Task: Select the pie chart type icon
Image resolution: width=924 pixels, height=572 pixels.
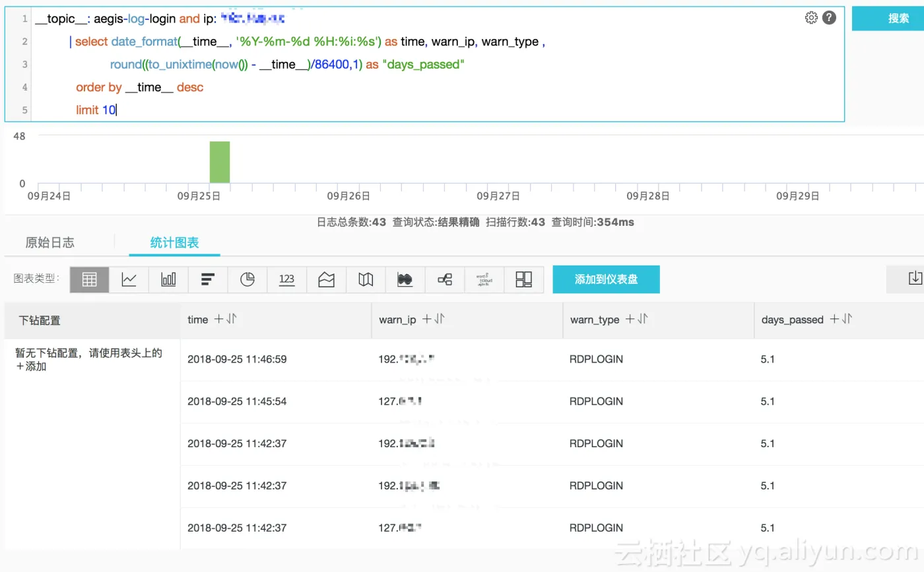Action: (x=247, y=279)
